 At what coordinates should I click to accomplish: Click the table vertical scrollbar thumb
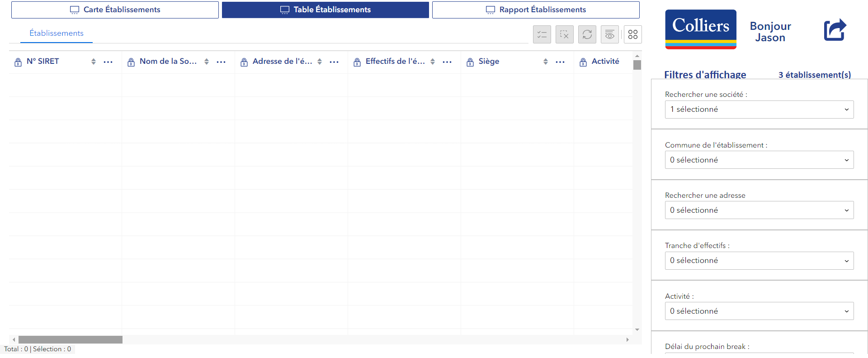click(x=637, y=65)
